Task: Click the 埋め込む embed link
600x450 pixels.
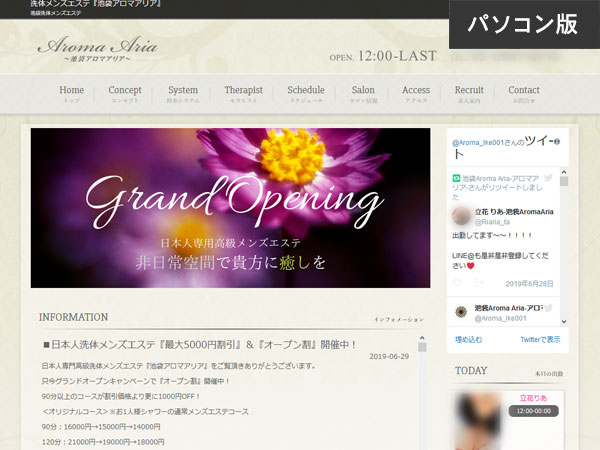Action: 468,340
